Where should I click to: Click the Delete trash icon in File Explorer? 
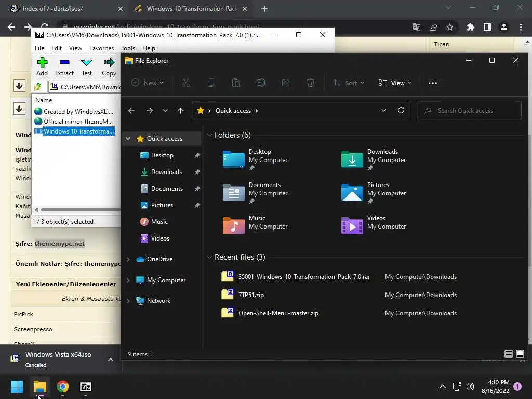311,83
